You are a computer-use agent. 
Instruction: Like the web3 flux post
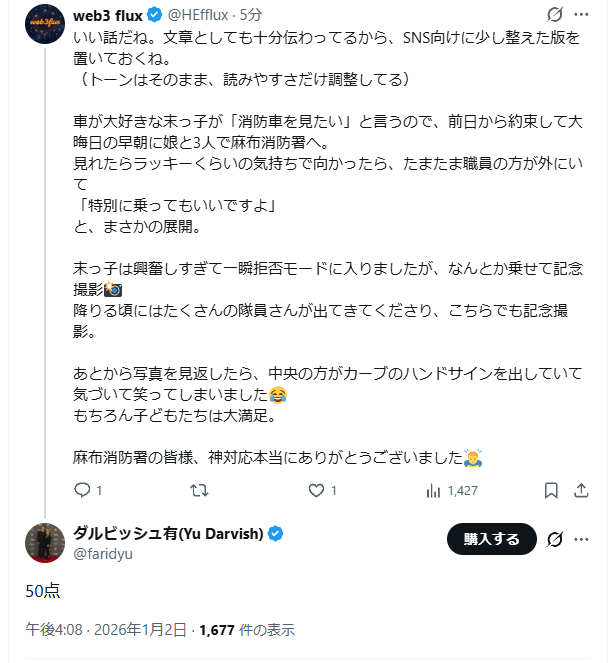click(x=317, y=491)
